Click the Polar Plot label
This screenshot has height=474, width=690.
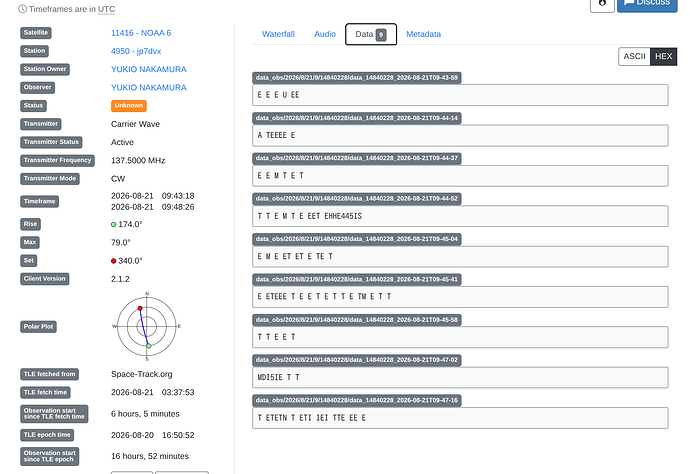(38, 327)
